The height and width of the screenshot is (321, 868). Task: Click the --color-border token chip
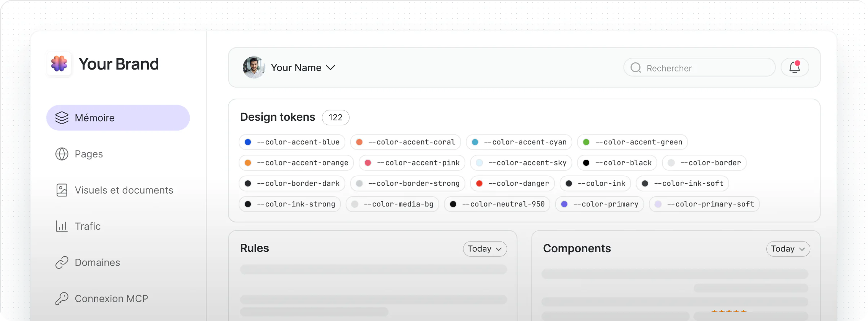coord(704,163)
